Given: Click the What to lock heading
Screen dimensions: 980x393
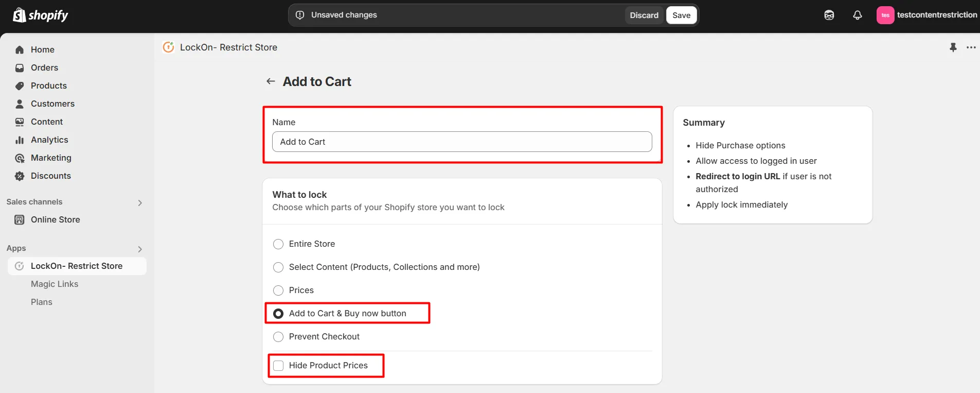Looking at the screenshot, I should click(x=299, y=195).
